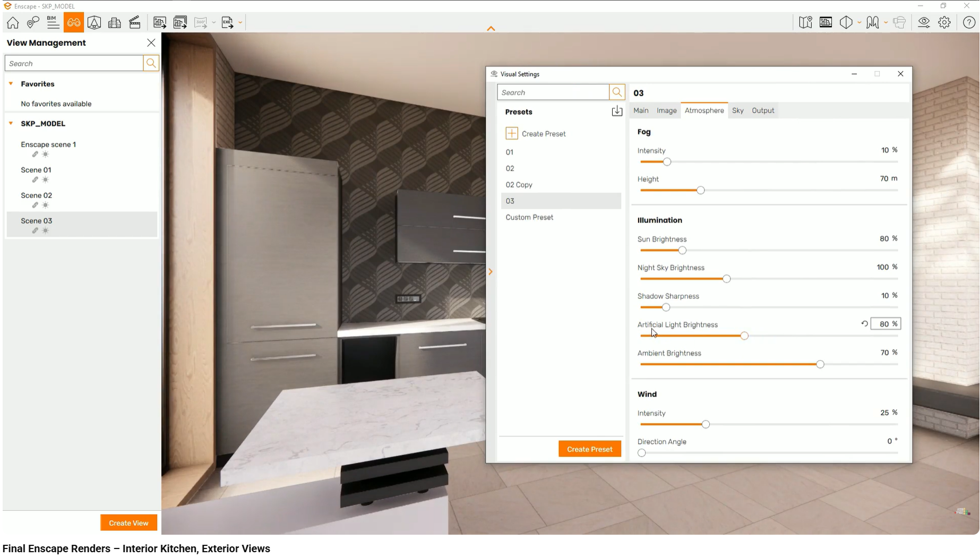
Task: Click the Ambient Brightness slider handle
Action: click(820, 364)
